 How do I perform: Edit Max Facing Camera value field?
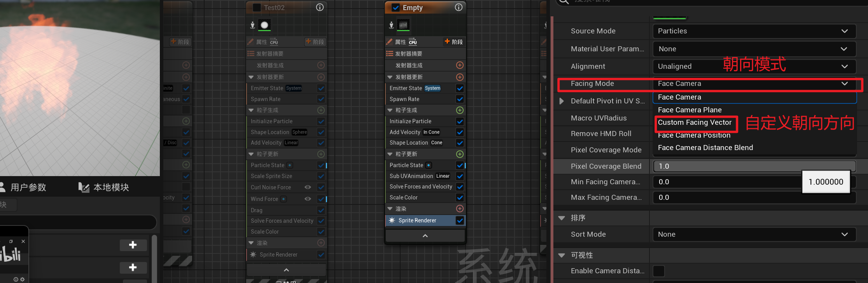(x=754, y=197)
